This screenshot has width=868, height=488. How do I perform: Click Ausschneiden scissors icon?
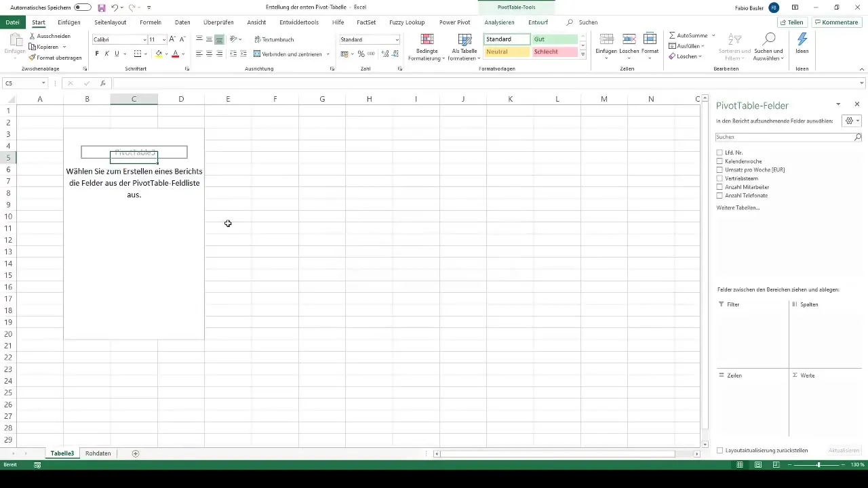[x=32, y=37]
